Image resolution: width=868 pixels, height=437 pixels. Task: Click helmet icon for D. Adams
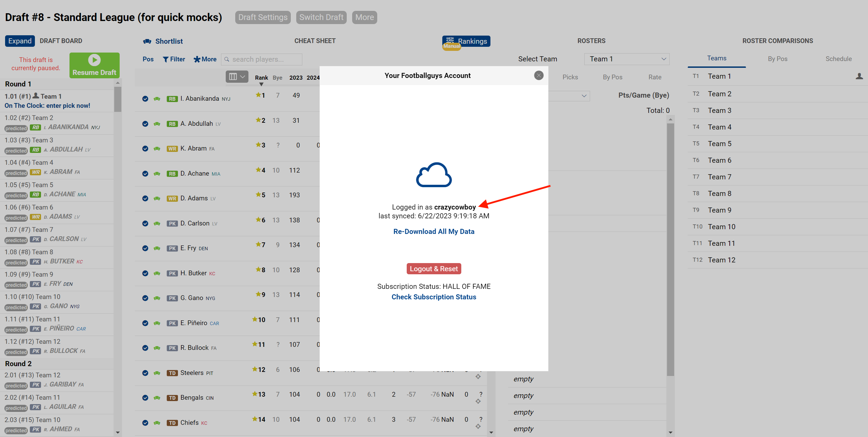click(157, 199)
